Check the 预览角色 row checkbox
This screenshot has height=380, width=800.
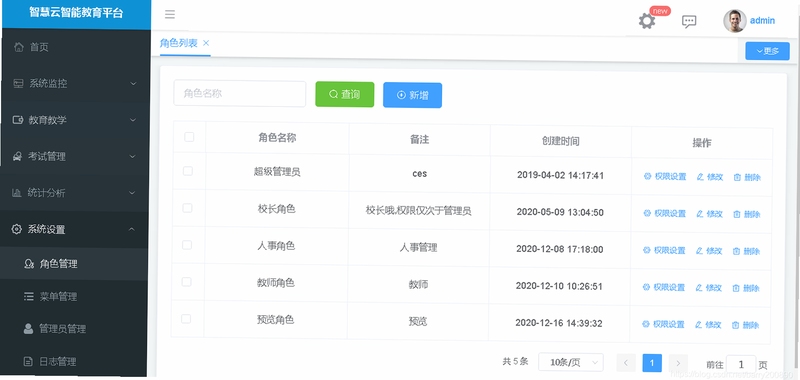(x=186, y=319)
